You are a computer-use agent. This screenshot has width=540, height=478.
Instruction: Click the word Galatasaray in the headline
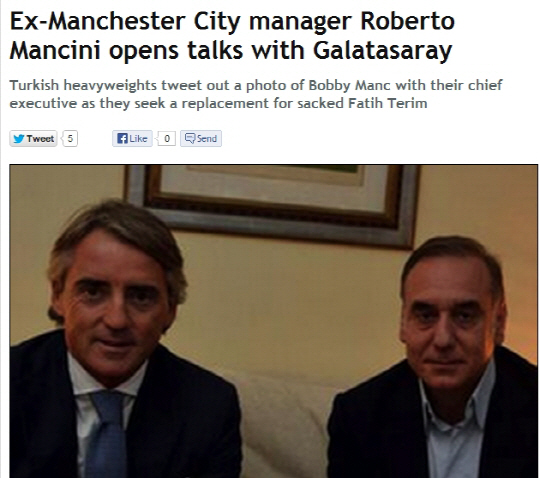pyautogui.click(x=382, y=50)
